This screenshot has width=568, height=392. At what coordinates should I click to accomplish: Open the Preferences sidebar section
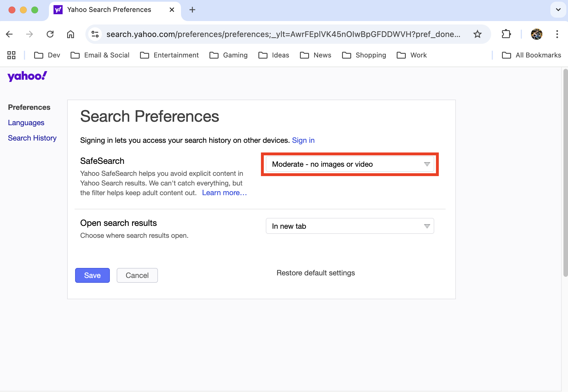click(29, 107)
